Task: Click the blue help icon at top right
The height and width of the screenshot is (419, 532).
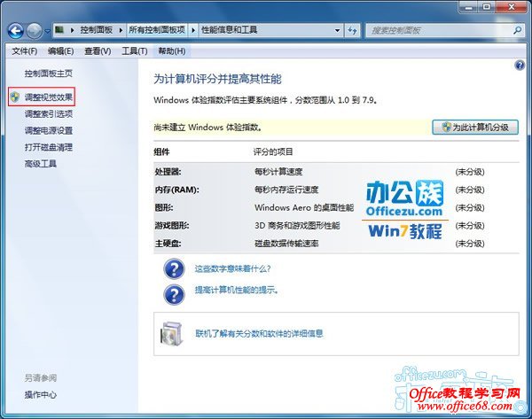Action: 520,66
